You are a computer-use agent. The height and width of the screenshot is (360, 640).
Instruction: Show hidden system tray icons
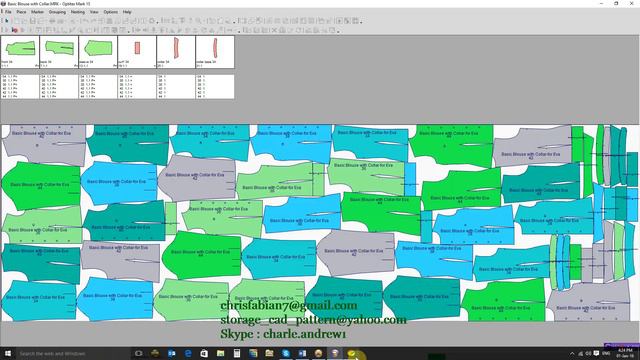click(572, 353)
